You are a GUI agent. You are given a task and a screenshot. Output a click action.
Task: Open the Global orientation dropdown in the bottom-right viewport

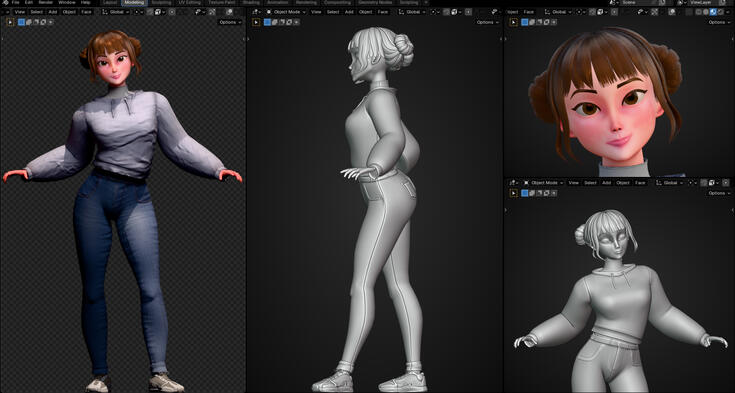pyautogui.click(x=670, y=183)
